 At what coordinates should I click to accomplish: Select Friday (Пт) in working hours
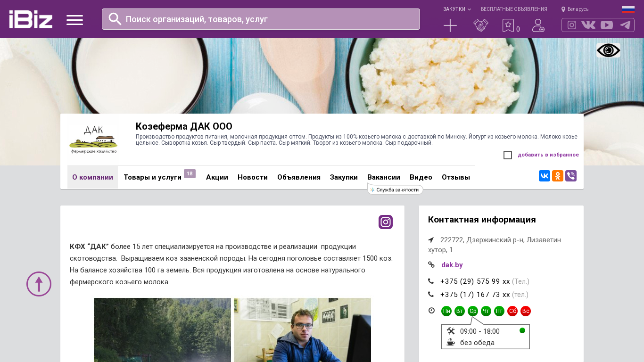(499, 311)
